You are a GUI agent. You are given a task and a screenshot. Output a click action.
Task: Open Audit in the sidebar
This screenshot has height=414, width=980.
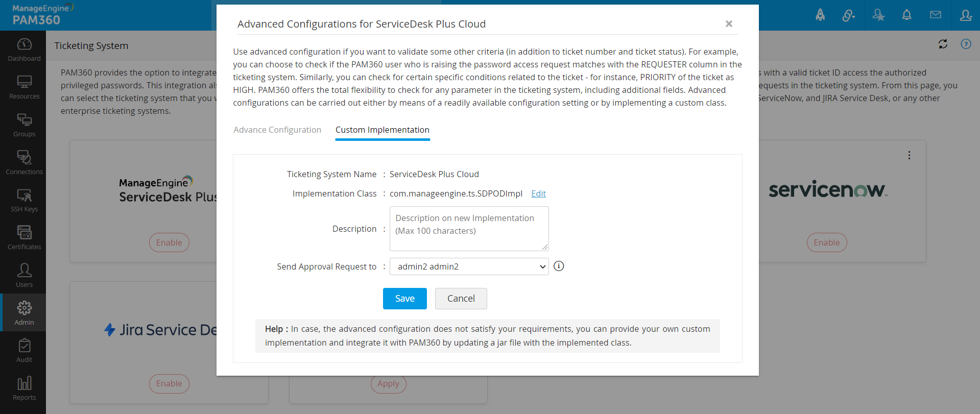point(24,350)
